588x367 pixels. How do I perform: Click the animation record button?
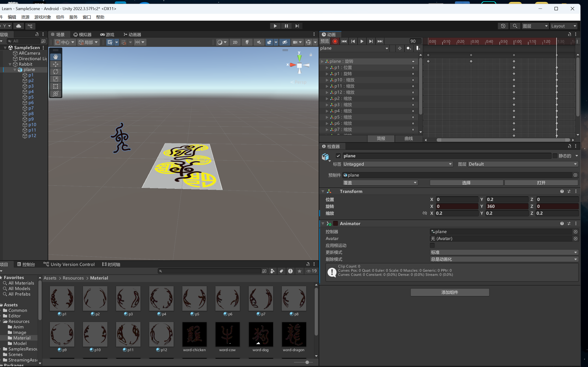point(335,41)
